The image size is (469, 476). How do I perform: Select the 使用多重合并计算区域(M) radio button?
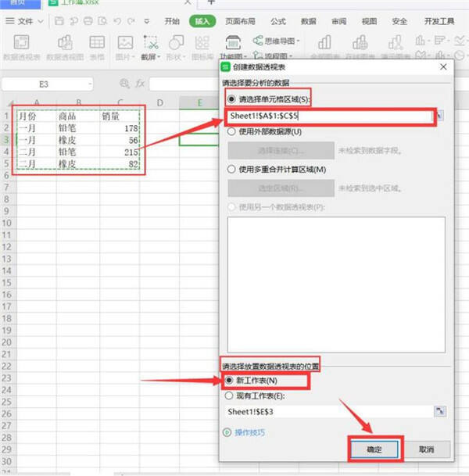231,169
